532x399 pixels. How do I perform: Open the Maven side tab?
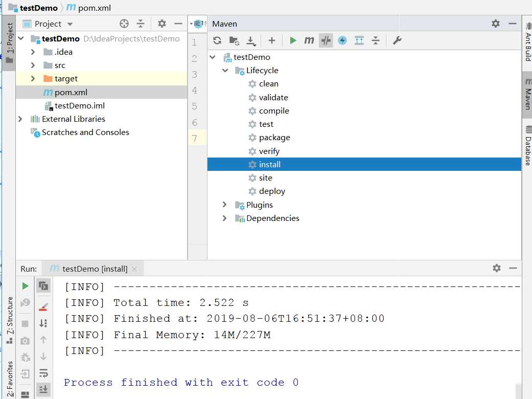527,95
